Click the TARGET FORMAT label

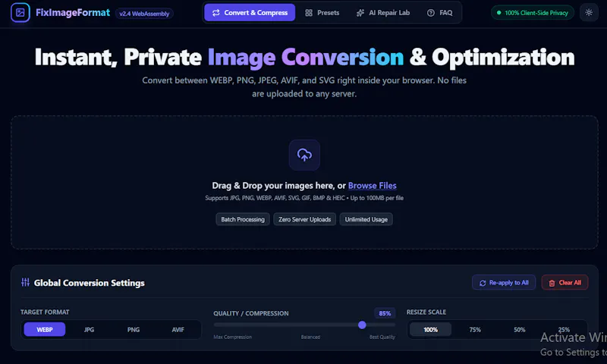pyautogui.click(x=45, y=312)
